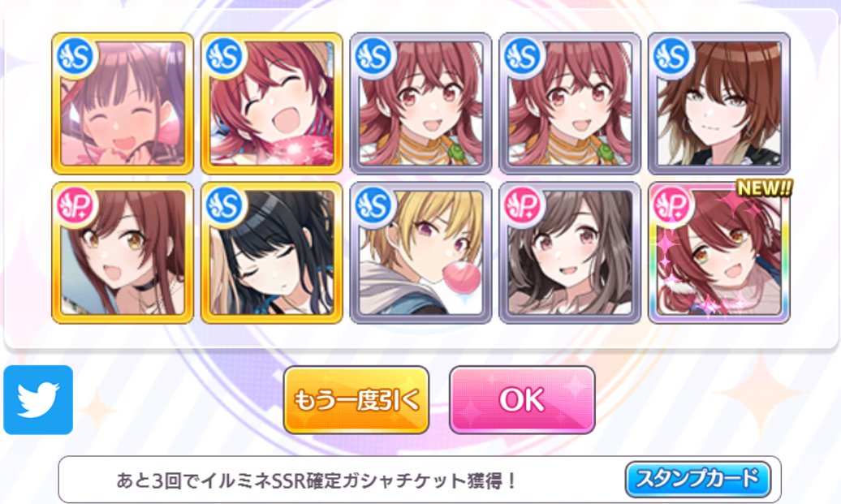Image resolution: width=841 pixels, height=504 pixels.
Task: Open the gray-brown haired smiling girl P card
Action: pos(570,253)
